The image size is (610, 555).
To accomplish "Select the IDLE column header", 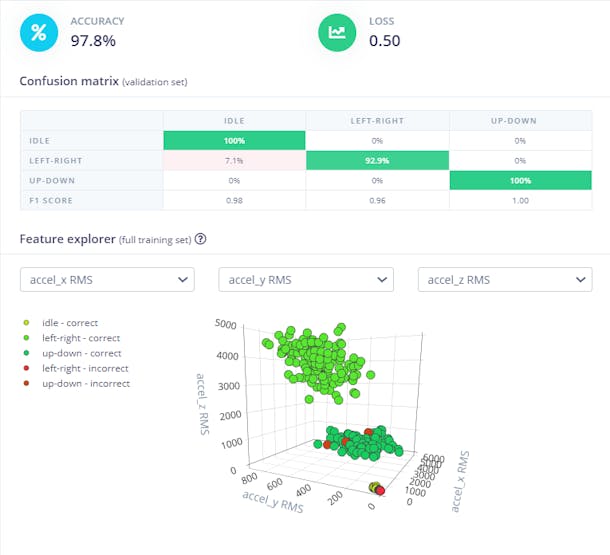I will click(x=234, y=121).
